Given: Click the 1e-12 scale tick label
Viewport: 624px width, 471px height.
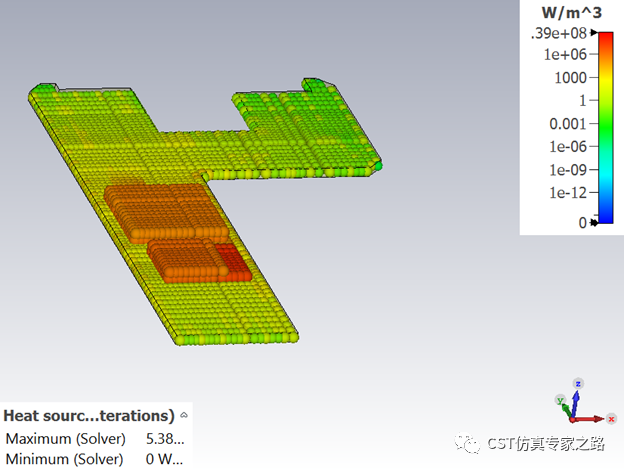Looking at the screenshot, I should (568, 193).
